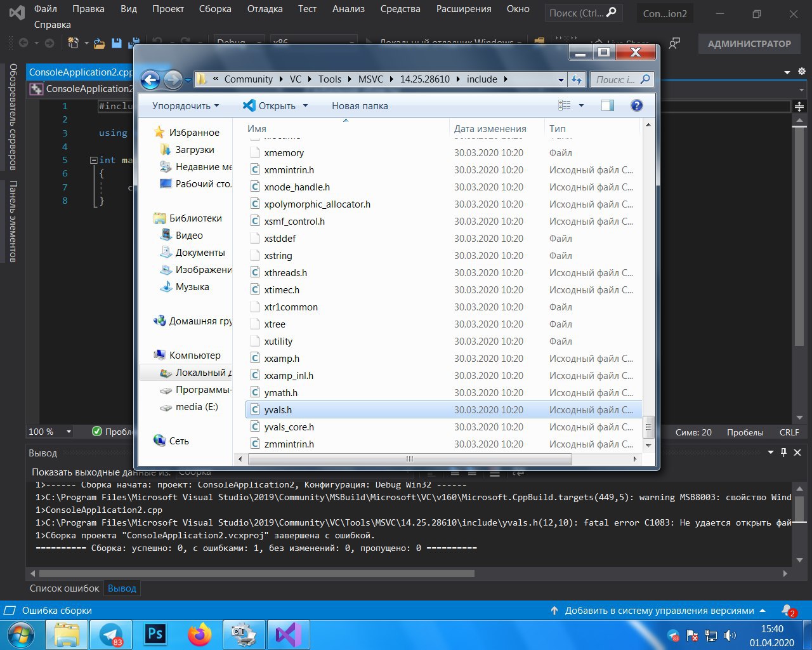Close the Вывод panel with X icon
The width and height of the screenshot is (812, 650).
(x=797, y=453)
